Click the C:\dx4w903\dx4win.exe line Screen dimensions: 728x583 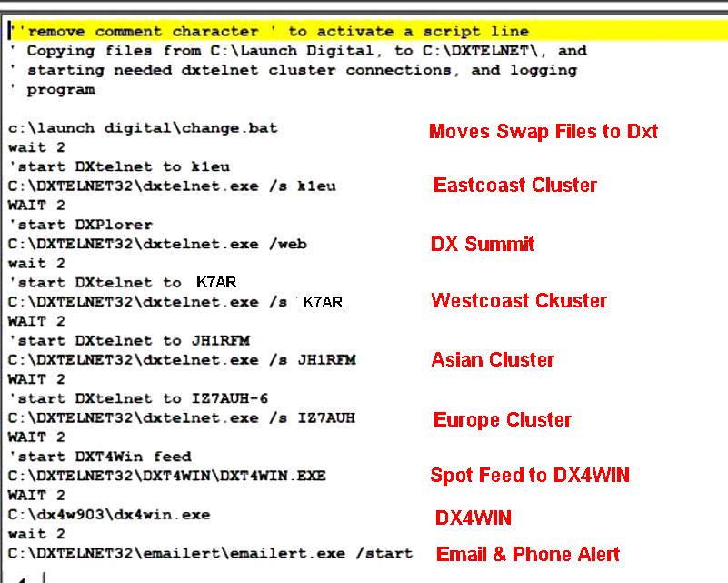pyautogui.click(x=109, y=515)
